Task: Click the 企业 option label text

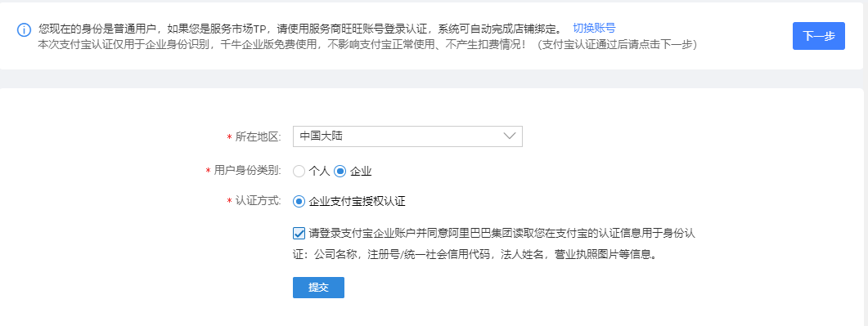Action: tap(361, 172)
